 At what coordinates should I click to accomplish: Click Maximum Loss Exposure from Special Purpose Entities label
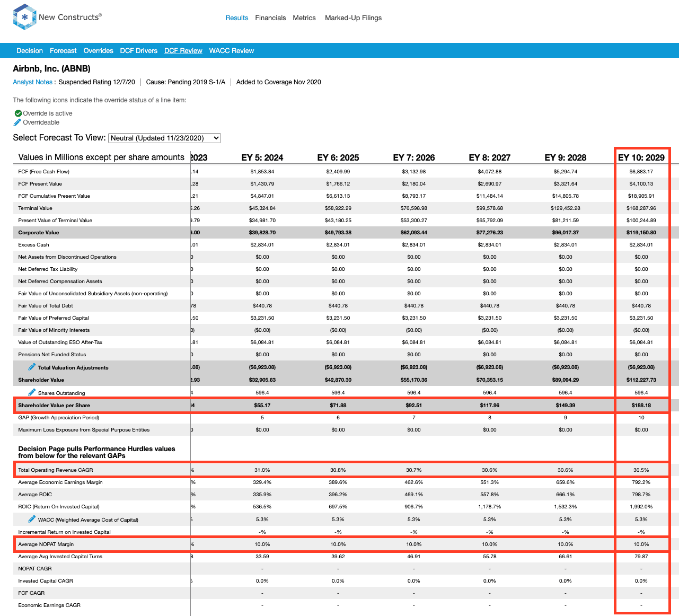[84, 430]
